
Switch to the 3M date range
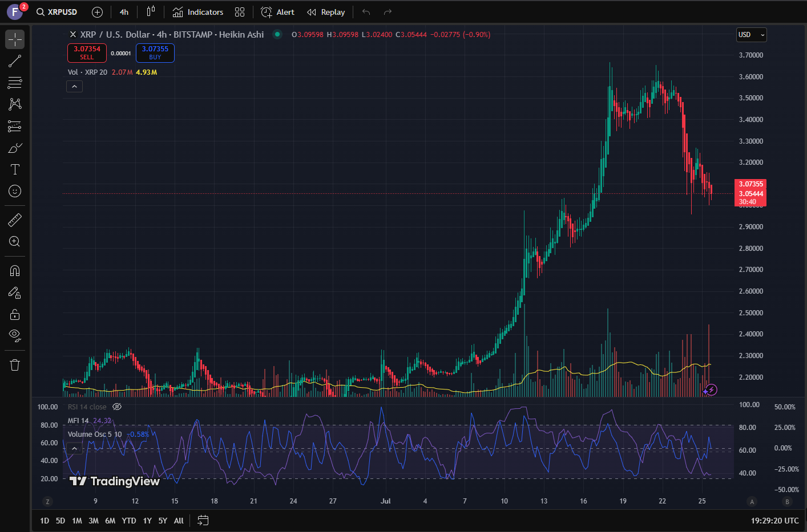pyautogui.click(x=94, y=521)
